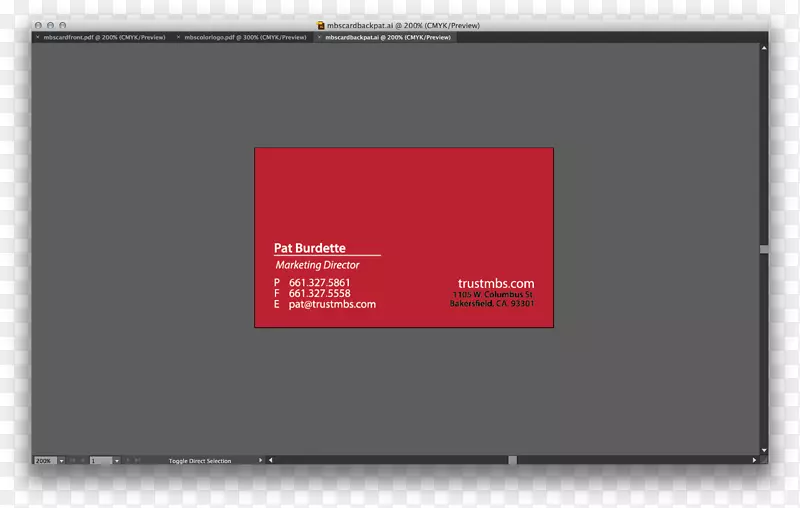Image resolution: width=800 pixels, height=508 pixels.
Task: Close the mbscardbackpat.ai tab
Action: (319, 37)
